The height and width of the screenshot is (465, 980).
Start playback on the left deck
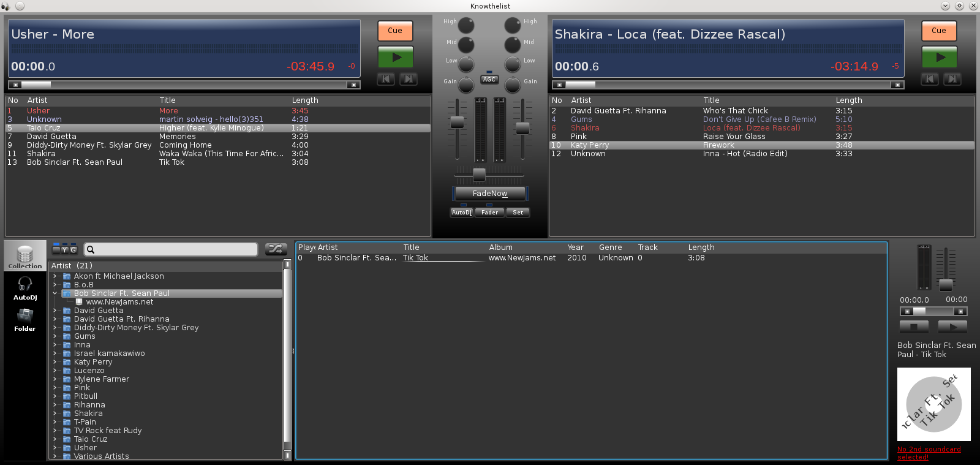396,57
